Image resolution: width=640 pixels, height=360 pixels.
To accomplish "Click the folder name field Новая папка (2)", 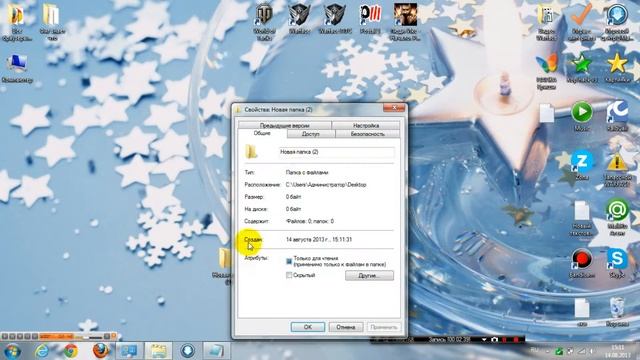I will click(337, 152).
